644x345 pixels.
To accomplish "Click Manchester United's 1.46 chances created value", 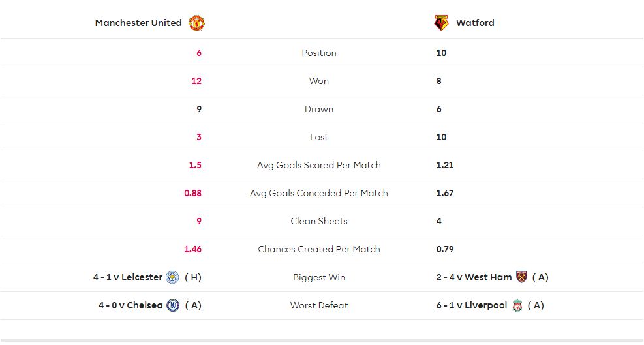I will 192,249.
